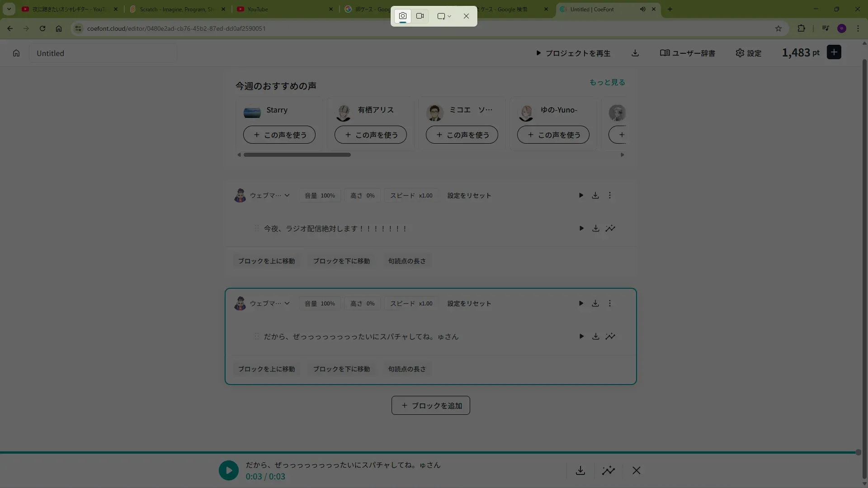Open the intonation graph for second block

[x=610, y=336]
